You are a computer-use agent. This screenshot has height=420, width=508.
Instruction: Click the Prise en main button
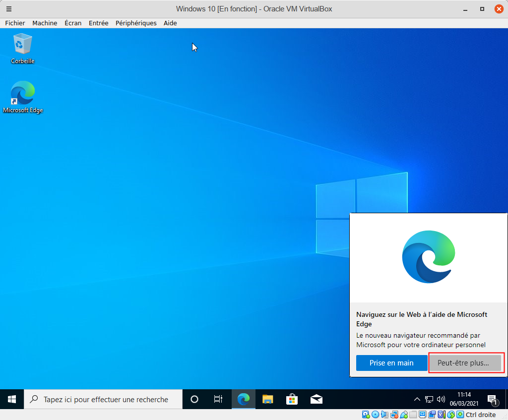(391, 363)
